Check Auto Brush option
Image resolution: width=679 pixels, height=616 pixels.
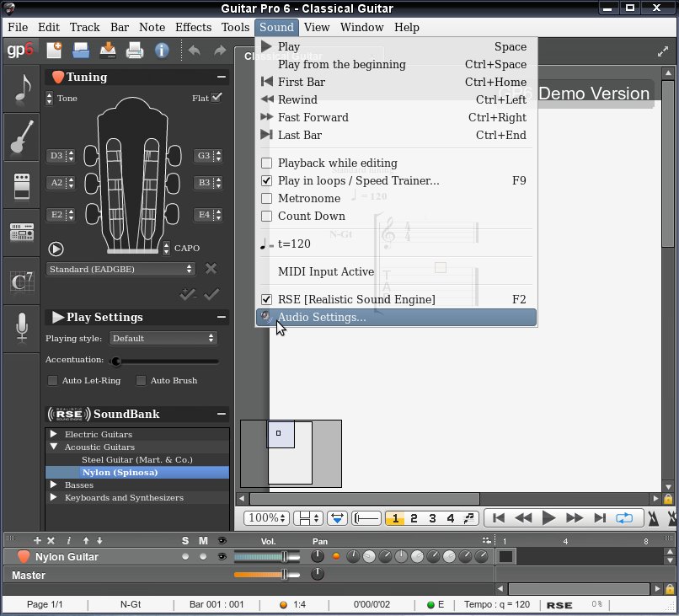pyautogui.click(x=141, y=380)
